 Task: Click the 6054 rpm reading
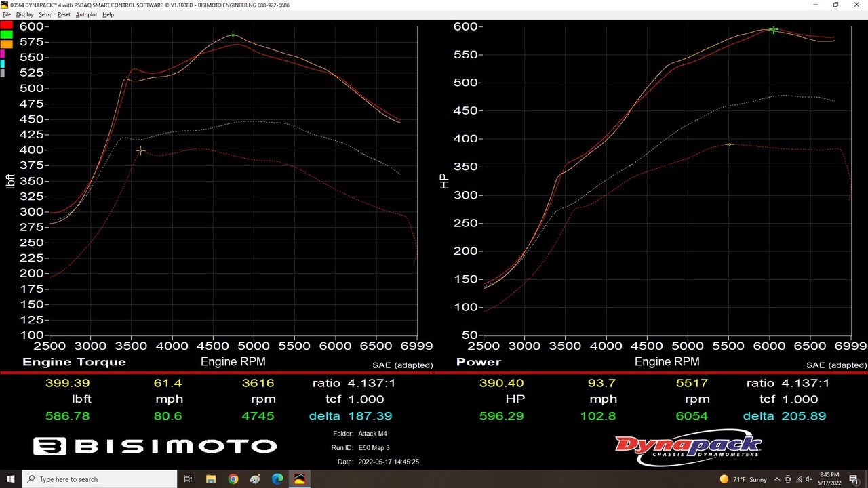(692, 415)
